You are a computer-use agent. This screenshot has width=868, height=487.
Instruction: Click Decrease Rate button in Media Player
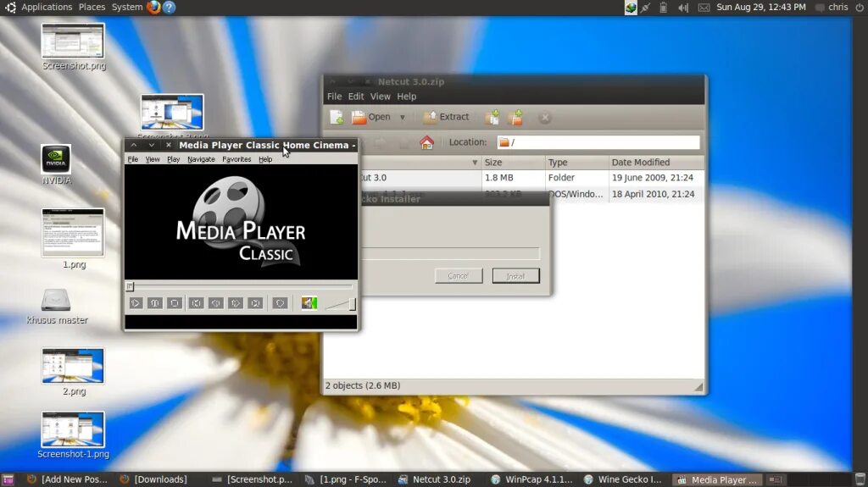coord(216,303)
